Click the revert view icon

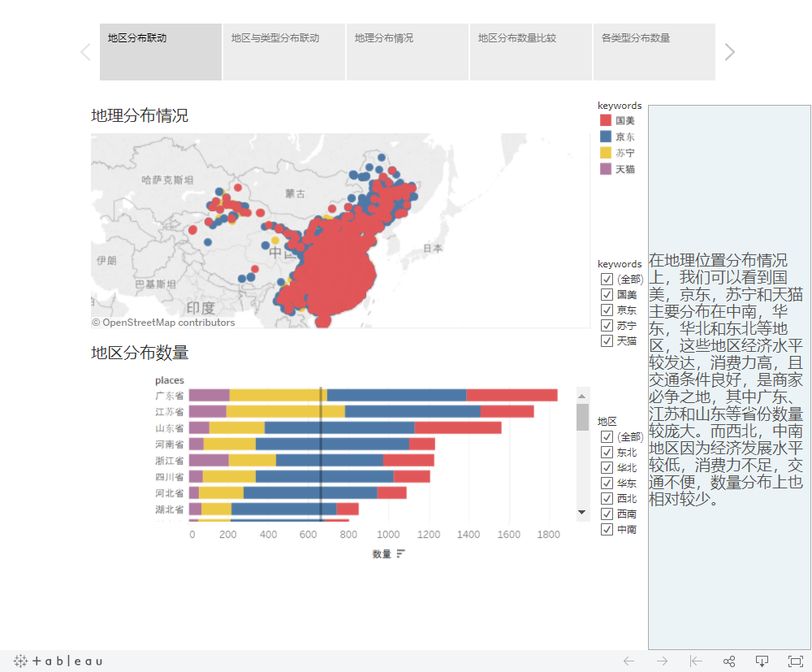(696, 661)
